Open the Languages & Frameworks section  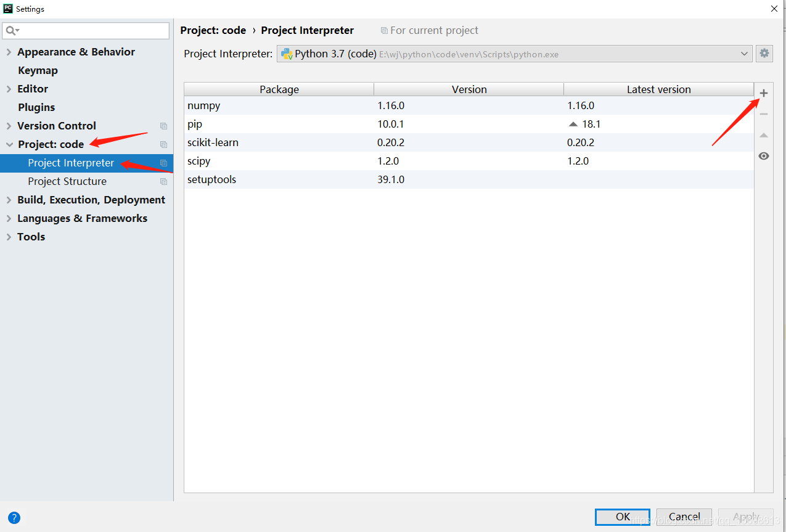point(82,218)
